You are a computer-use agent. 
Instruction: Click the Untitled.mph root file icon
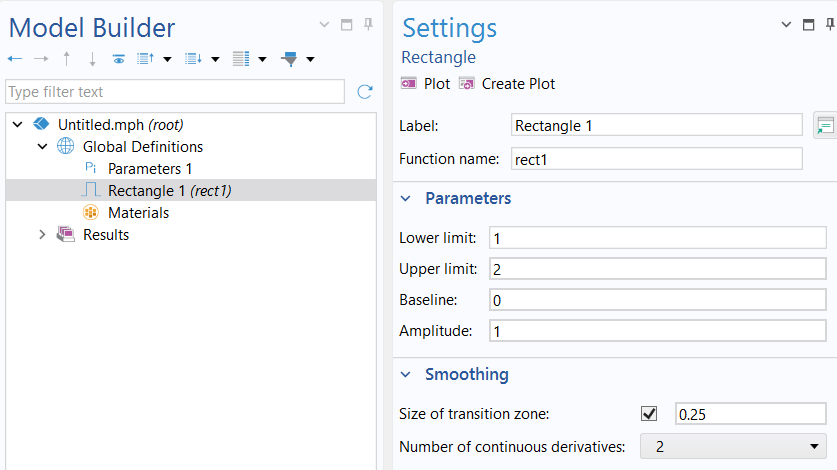pyautogui.click(x=41, y=124)
